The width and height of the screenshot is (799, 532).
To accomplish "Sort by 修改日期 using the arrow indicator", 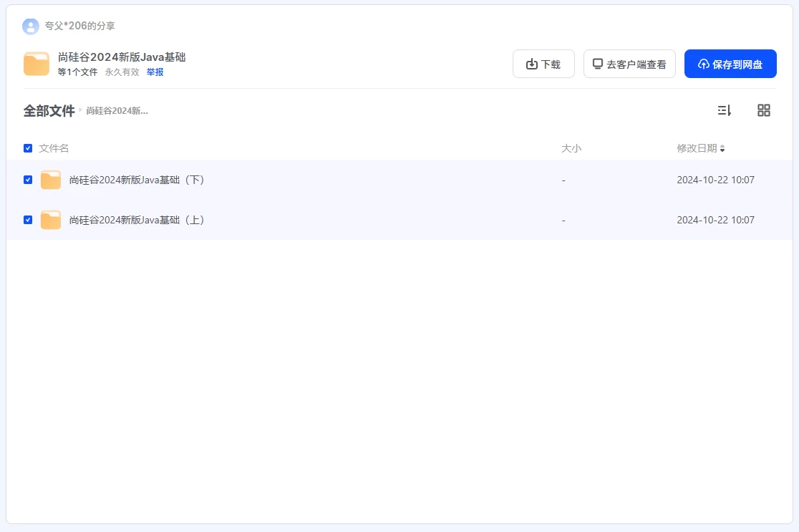I will pos(722,149).
